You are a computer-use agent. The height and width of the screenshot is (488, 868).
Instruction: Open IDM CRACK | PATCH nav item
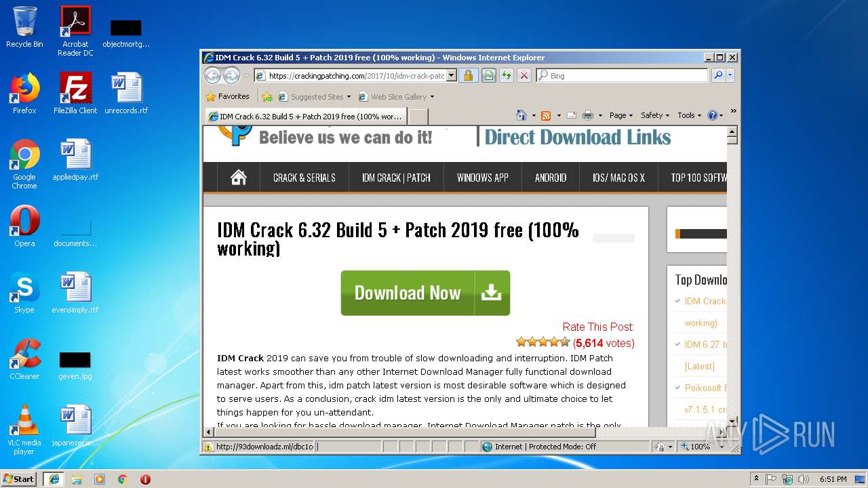pyautogui.click(x=396, y=178)
